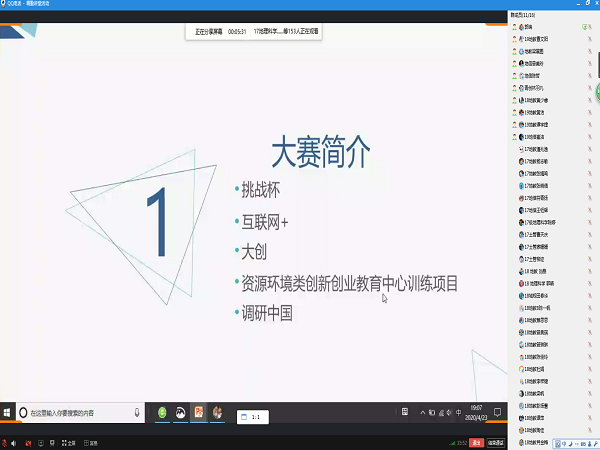Expand hidden system tray icons arrow

422,412
